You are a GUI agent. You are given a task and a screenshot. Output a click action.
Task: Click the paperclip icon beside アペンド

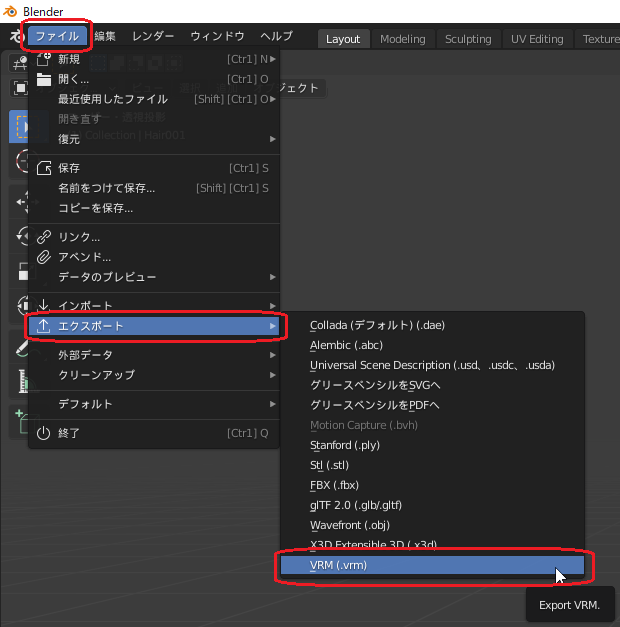(44, 257)
